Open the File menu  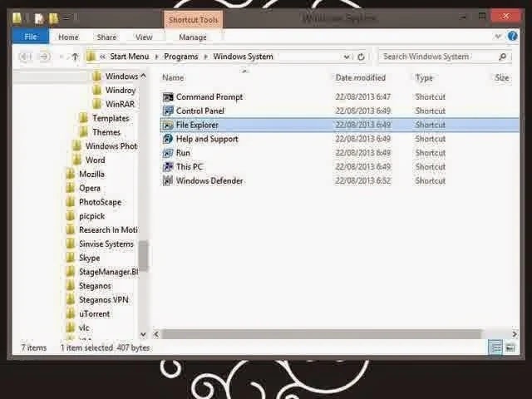[x=31, y=37]
